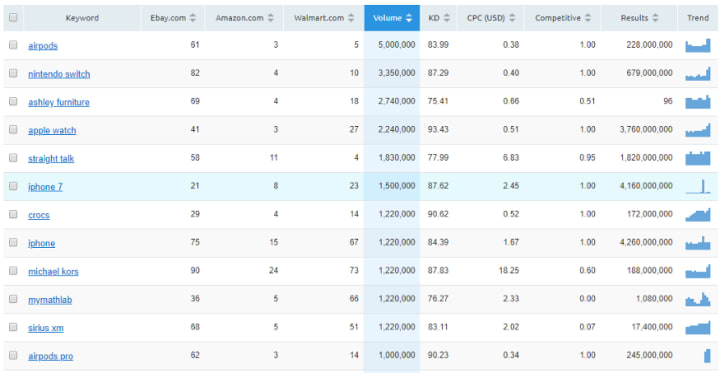Click the sort arrows beside Ebay.com header
This screenshot has height=373, width=720.
tap(193, 18)
